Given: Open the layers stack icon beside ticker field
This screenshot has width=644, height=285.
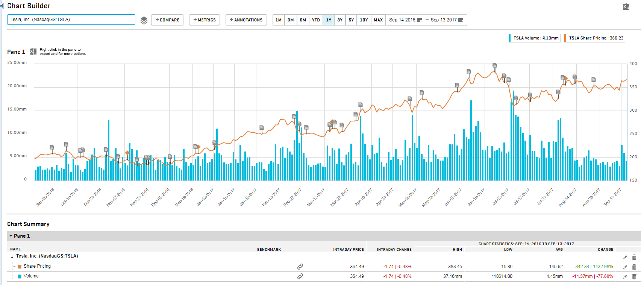Looking at the screenshot, I should pyautogui.click(x=144, y=20).
